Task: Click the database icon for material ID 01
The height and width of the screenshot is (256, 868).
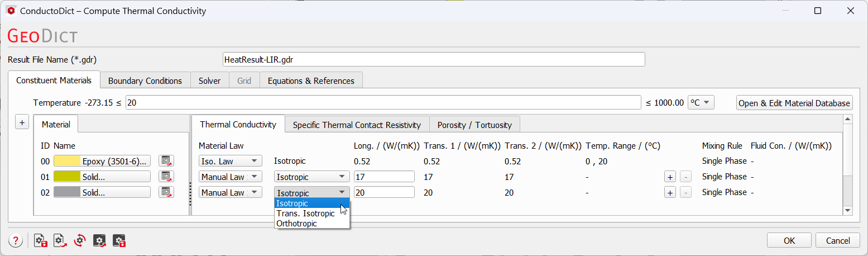Action: pos(166,177)
